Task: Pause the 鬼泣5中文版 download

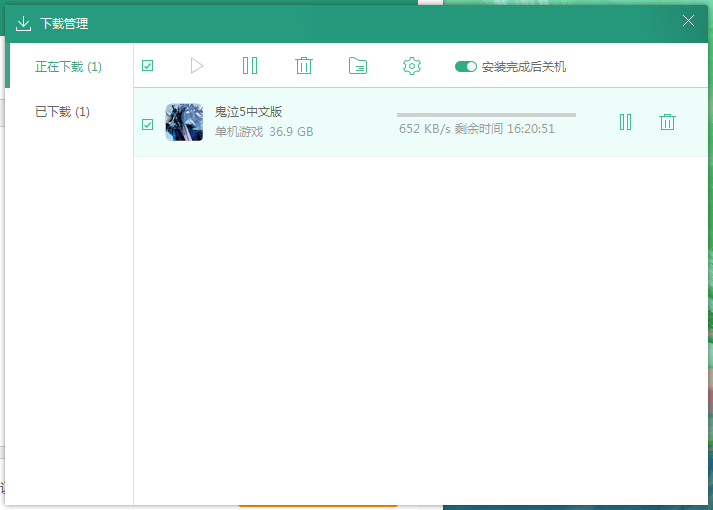Action: (x=625, y=122)
